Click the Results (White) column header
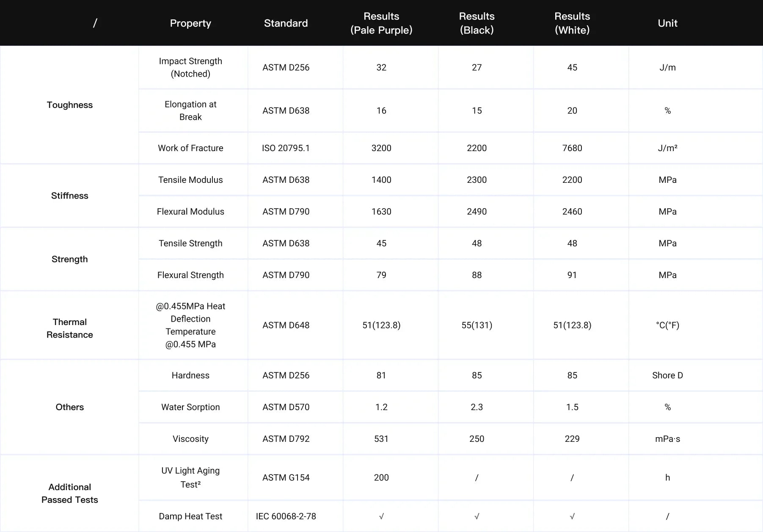This screenshot has height=532, width=763. coord(572,23)
